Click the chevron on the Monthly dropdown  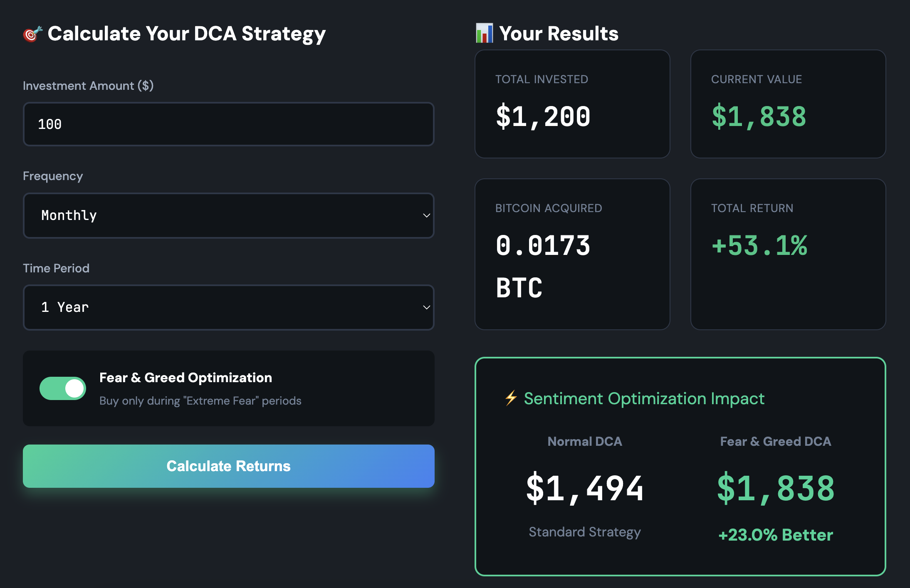click(x=426, y=215)
